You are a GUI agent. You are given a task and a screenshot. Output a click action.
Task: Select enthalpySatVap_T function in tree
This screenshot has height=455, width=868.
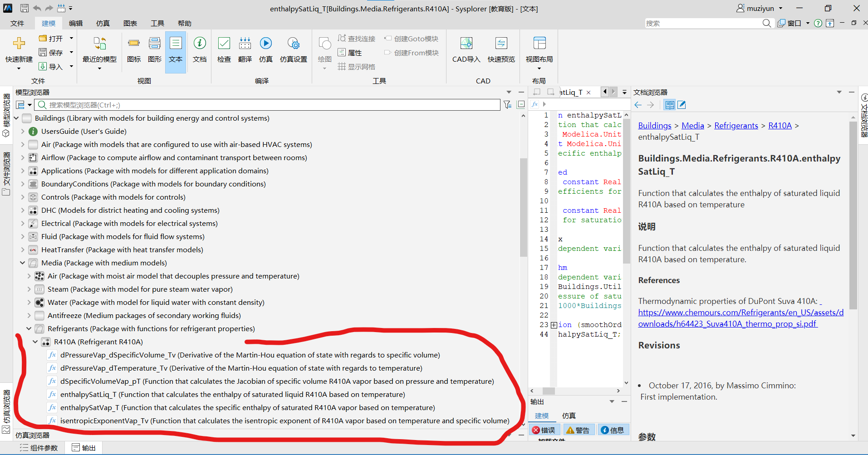(248, 407)
